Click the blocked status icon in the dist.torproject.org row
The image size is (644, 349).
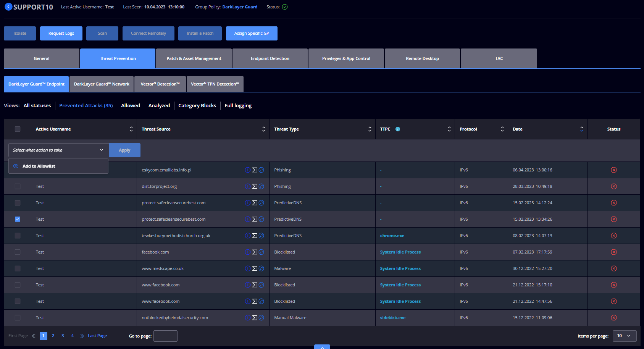tap(614, 186)
